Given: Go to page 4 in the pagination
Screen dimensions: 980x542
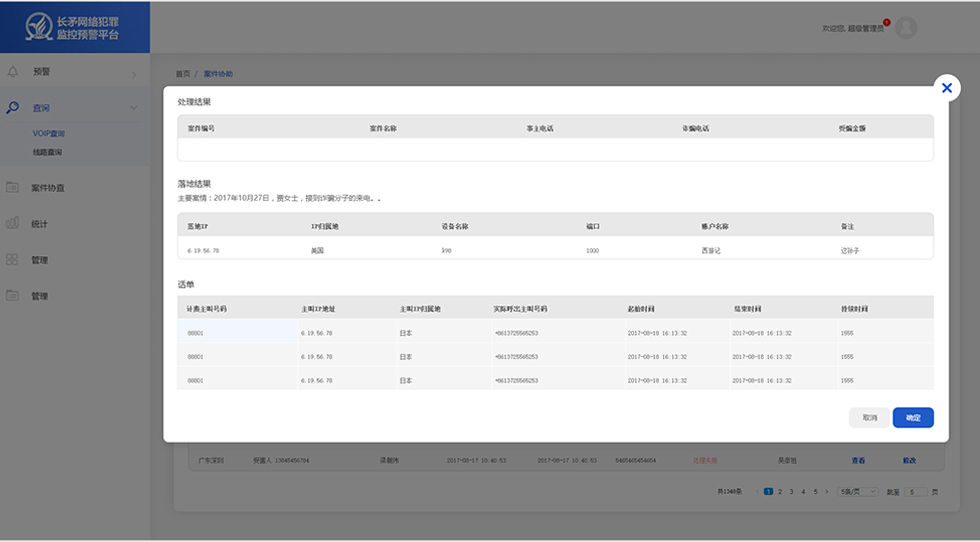Looking at the screenshot, I should (803, 491).
